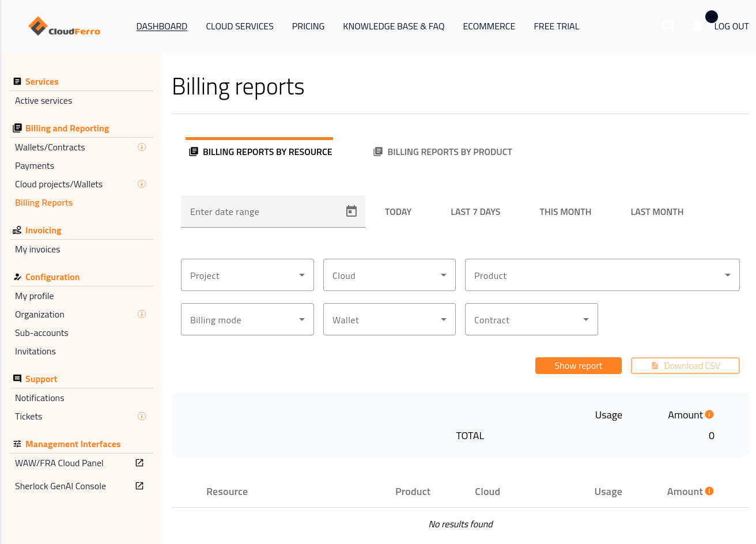Open the Pricing menu item
The height and width of the screenshot is (544, 756).
[x=308, y=27]
